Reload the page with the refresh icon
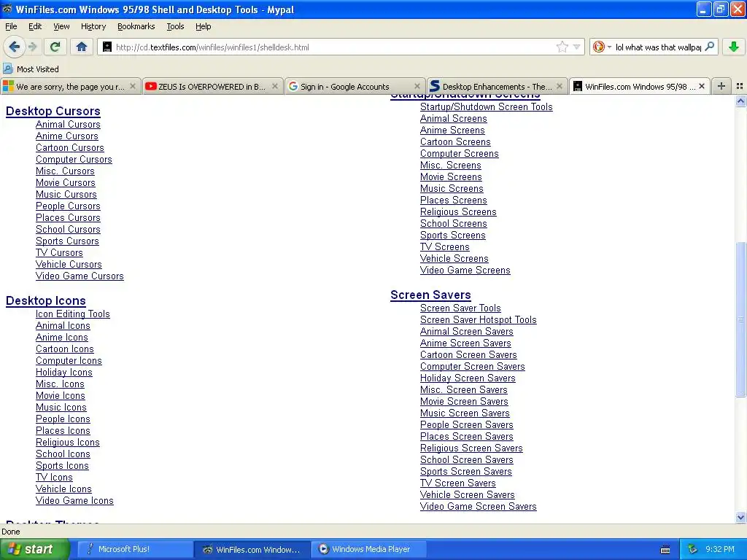747x560 pixels. point(55,47)
